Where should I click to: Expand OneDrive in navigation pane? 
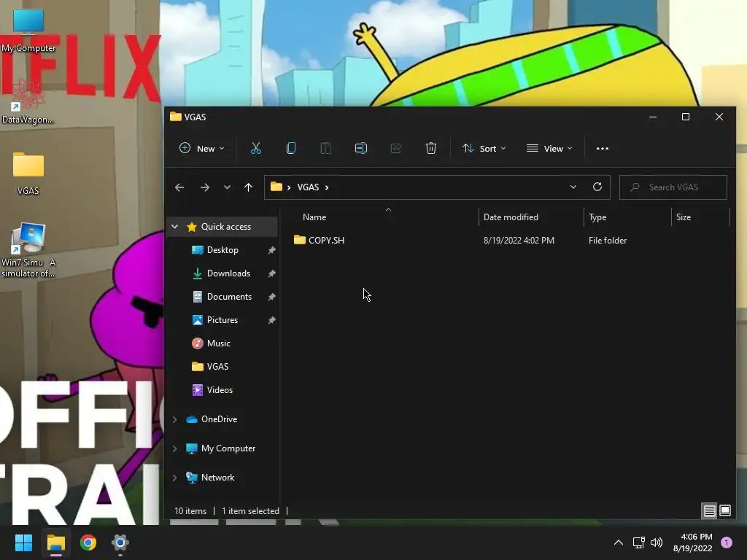pos(175,419)
